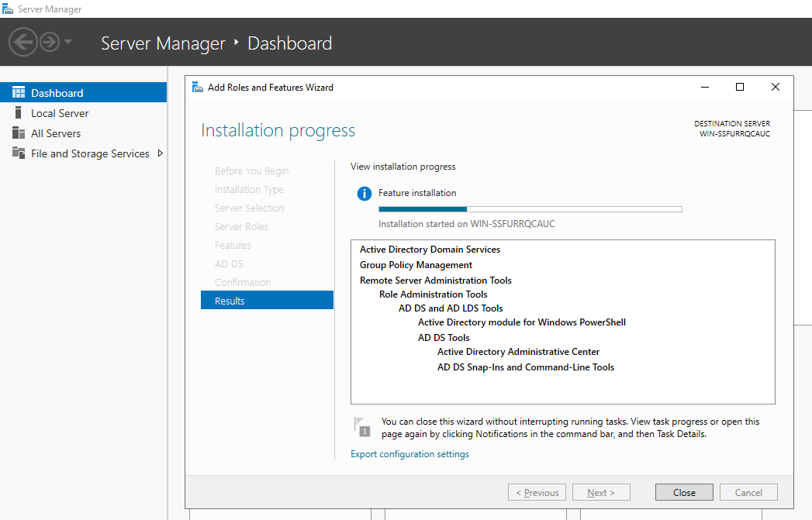Click the Back navigation arrow

[23, 42]
